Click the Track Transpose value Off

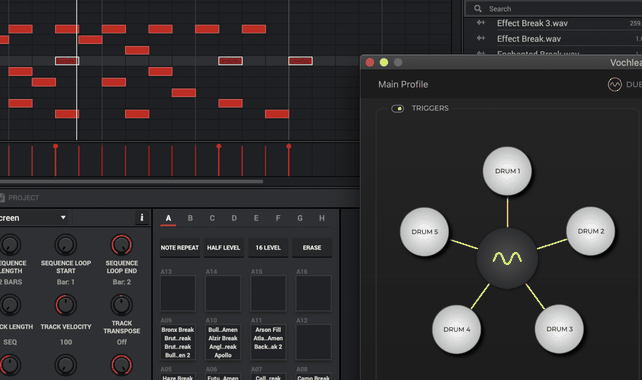[x=122, y=342]
